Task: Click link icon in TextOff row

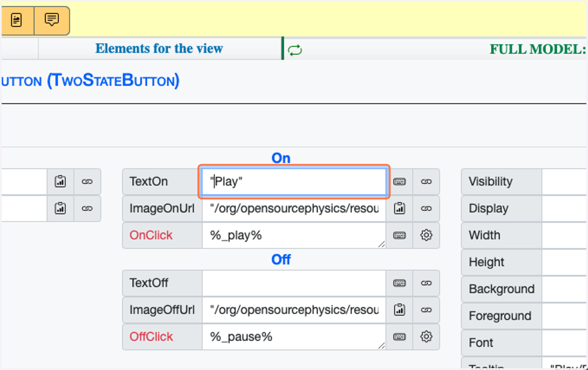Action: 426,283
